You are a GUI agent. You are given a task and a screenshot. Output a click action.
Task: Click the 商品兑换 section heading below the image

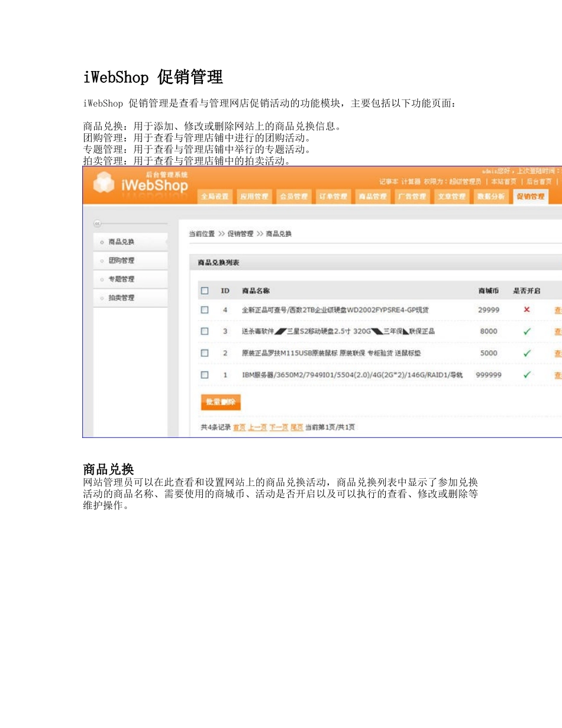(108, 469)
